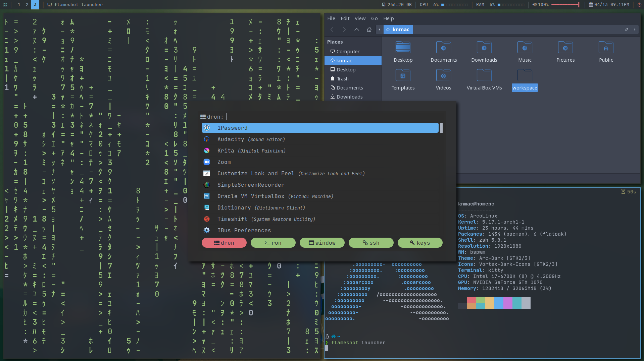Open the File menu
Image resolution: width=644 pixels, height=361 pixels.
pos(331,18)
